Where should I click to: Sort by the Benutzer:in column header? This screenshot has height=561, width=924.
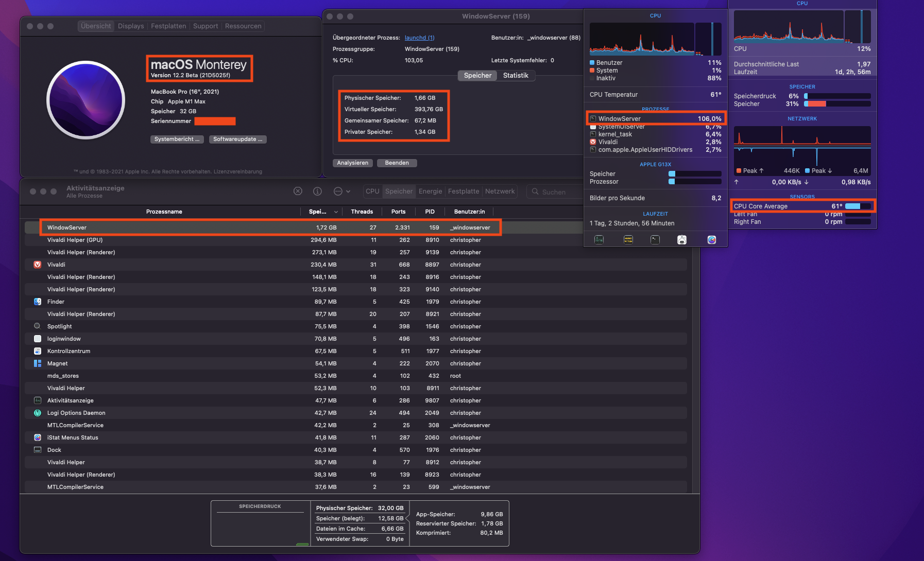470,212
